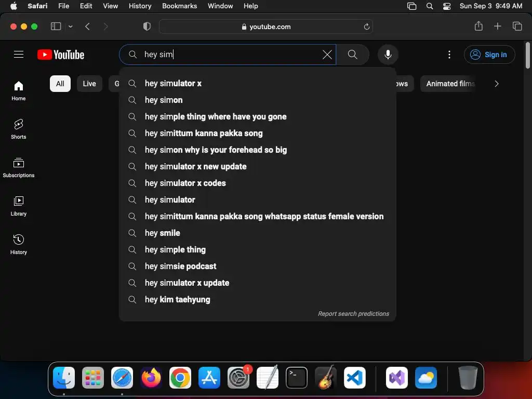Open the History menu in the menu bar

click(x=140, y=6)
